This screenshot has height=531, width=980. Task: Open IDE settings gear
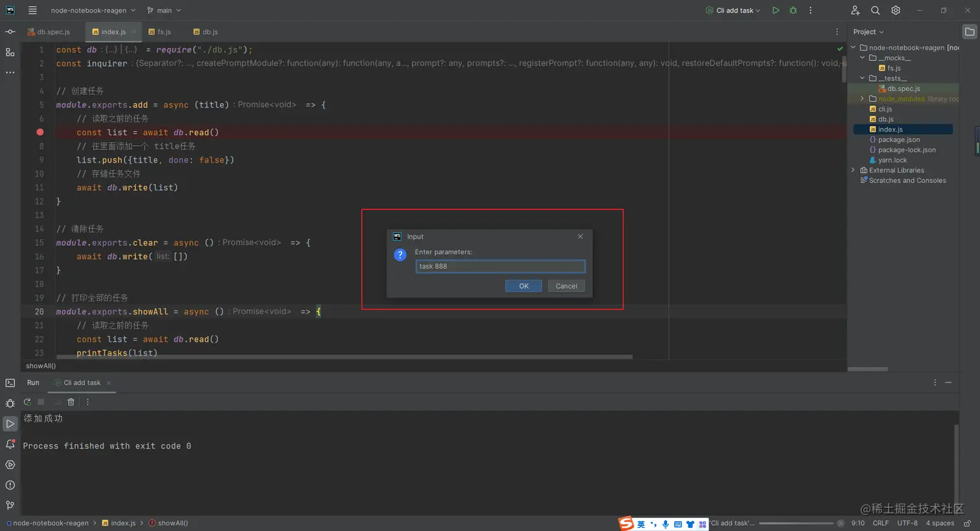click(x=896, y=10)
